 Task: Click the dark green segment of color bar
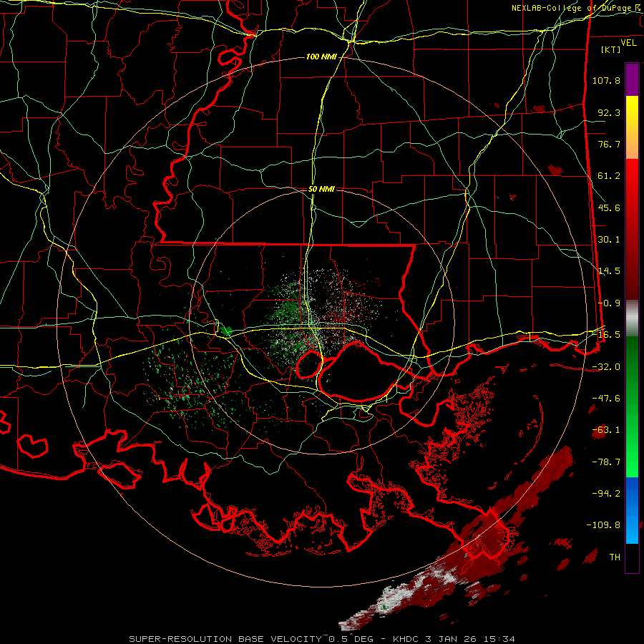pos(632,370)
